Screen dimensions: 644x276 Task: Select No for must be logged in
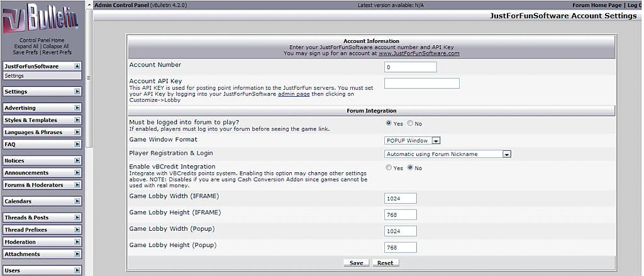click(x=409, y=123)
